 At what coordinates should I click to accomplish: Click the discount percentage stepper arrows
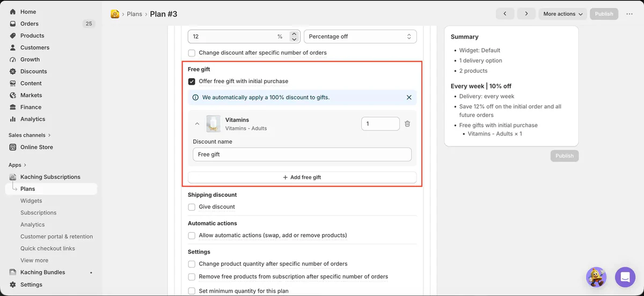[294, 36]
